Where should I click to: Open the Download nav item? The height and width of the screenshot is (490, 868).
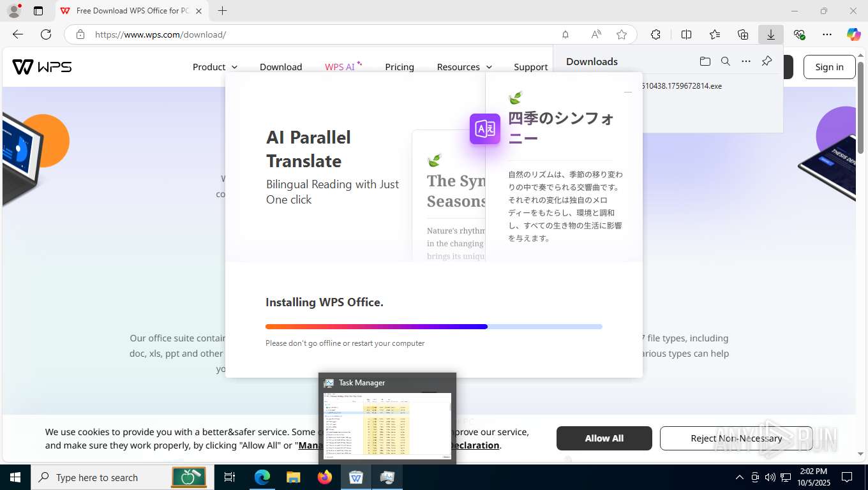[x=281, y=67]
